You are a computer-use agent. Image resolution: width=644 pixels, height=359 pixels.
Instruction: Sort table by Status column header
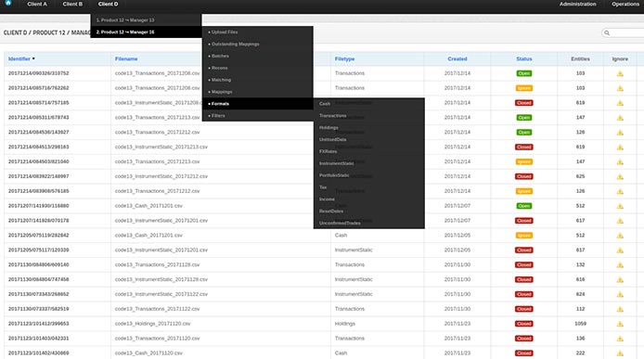pyautogui.click(x=524, y=59)
